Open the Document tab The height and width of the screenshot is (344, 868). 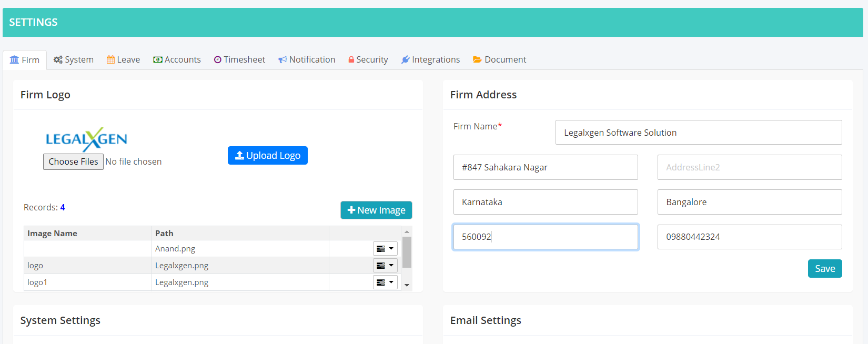tap(499, 59)
